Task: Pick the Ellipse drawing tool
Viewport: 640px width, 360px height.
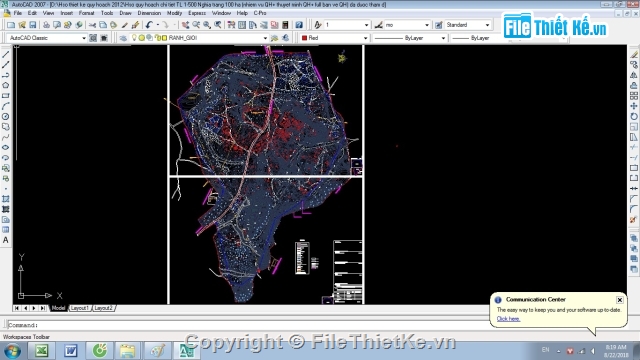Action: [6, 147]
